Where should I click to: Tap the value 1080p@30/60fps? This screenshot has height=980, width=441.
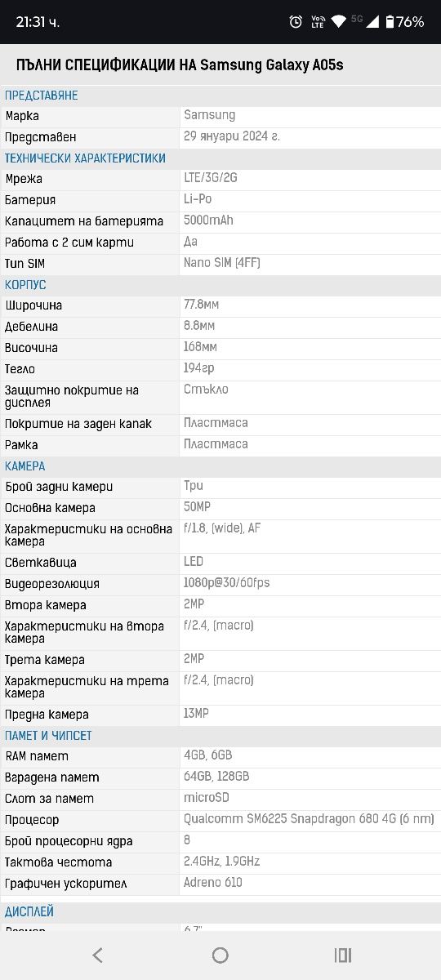227,583
